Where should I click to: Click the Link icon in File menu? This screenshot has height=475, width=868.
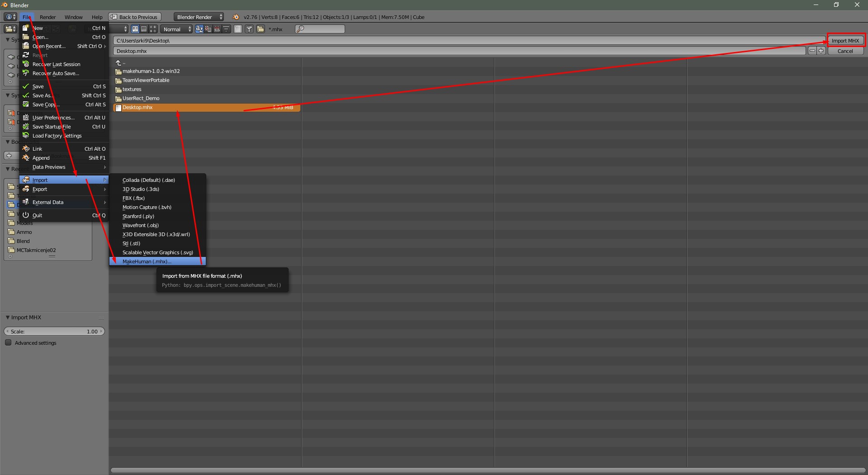26,149
